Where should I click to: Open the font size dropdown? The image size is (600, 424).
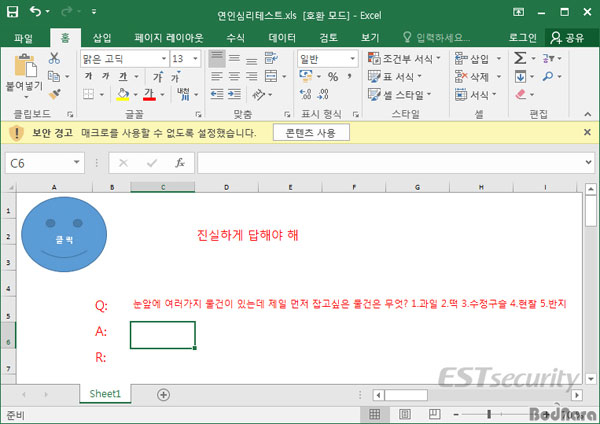pyautogui.click(x=196, y=59)
